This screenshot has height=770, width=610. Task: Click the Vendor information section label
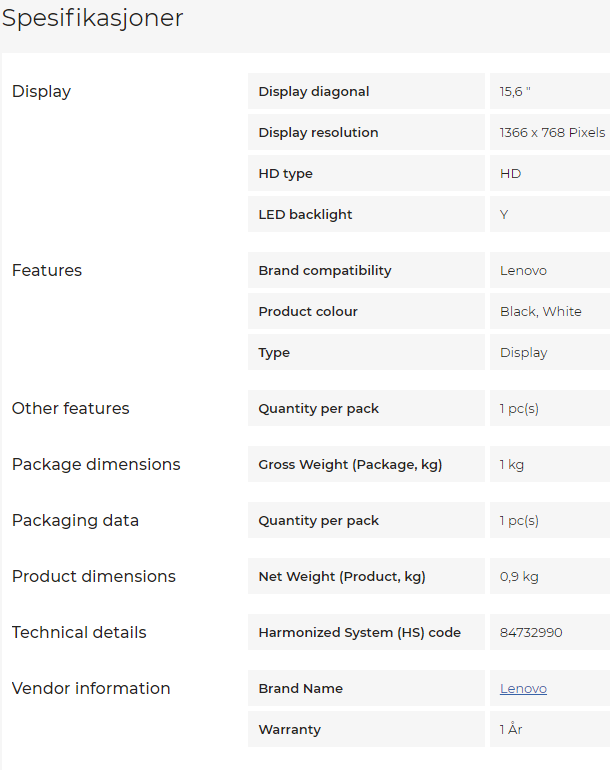pyautogui.click(x=91, y=689)
